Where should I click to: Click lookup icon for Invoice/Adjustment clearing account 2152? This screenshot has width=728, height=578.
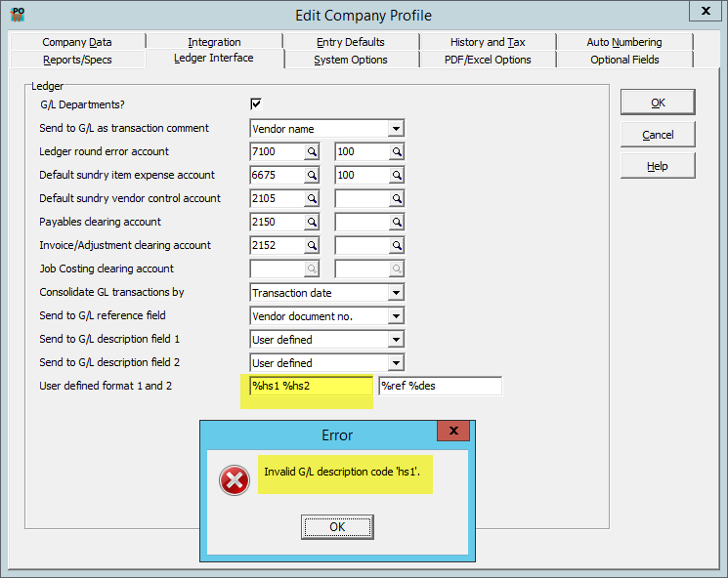[x=312, y=246]
